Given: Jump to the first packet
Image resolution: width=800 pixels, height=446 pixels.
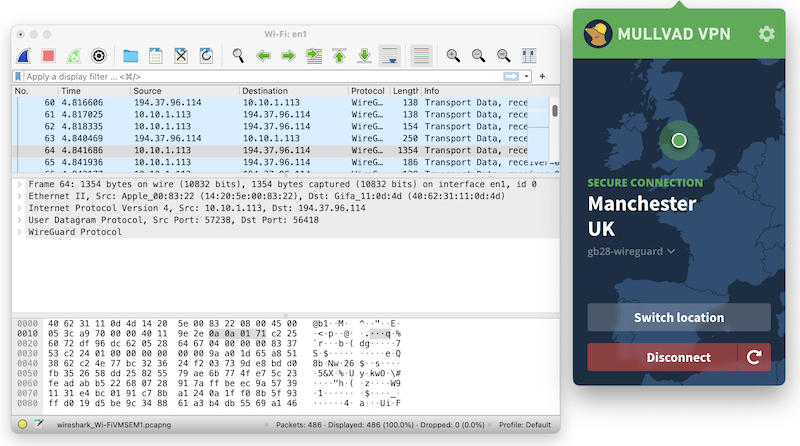Looking at the screenshot, I should pos(339,56).
